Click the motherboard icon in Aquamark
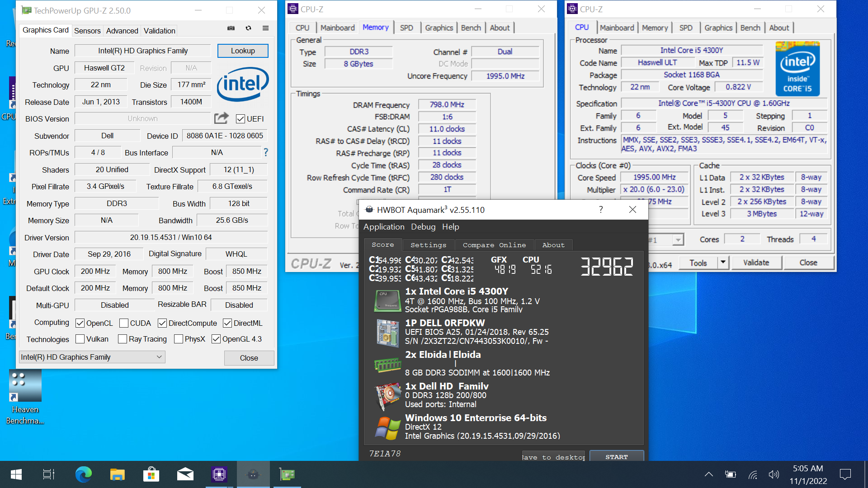Image resolution: width=868 pixels, height=488 pixels. point(387,333)
